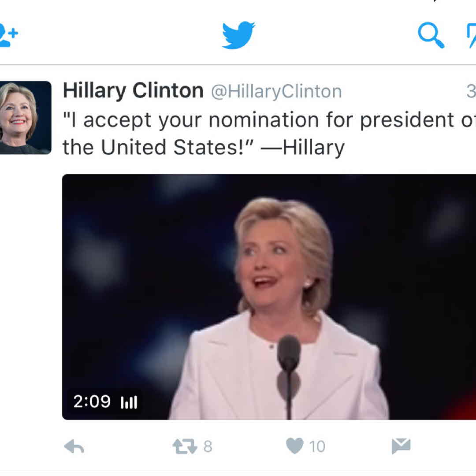The image size is (476, 476).
Task: Click the Hillary Clinton display name
Action: 133,91
